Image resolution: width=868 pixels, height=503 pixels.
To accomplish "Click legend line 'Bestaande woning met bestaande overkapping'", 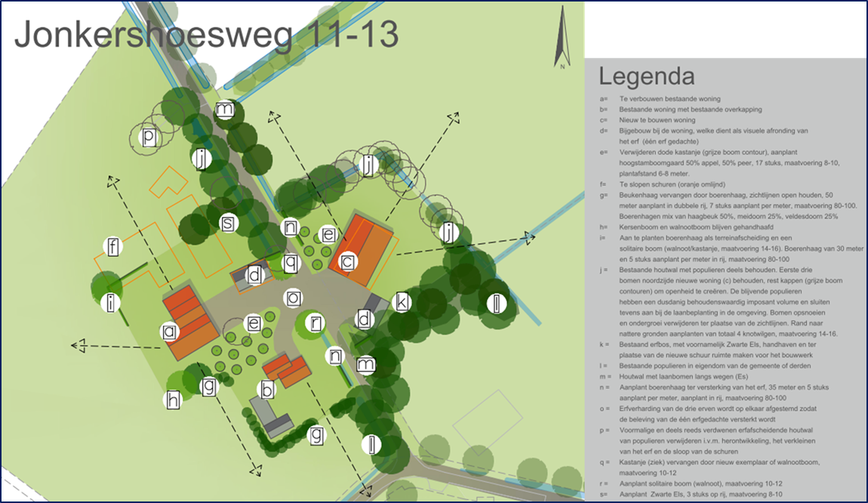I will click(x=691, y=109).
